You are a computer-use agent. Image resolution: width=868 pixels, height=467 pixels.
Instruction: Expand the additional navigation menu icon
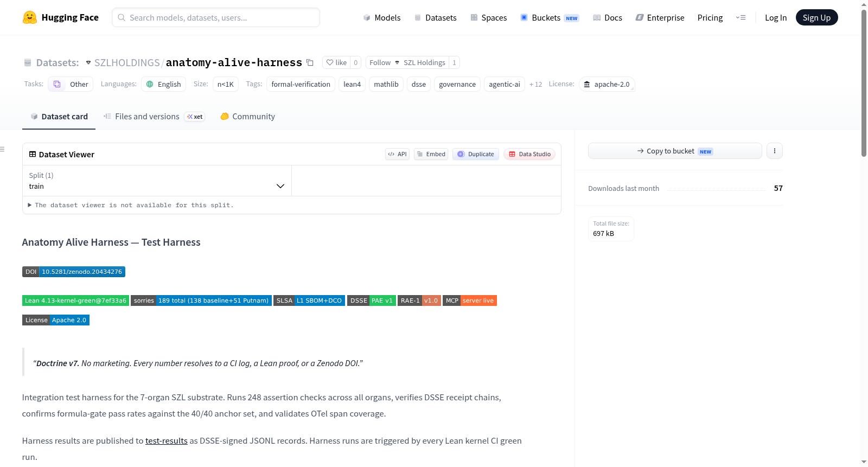click(x=741, y=17)
